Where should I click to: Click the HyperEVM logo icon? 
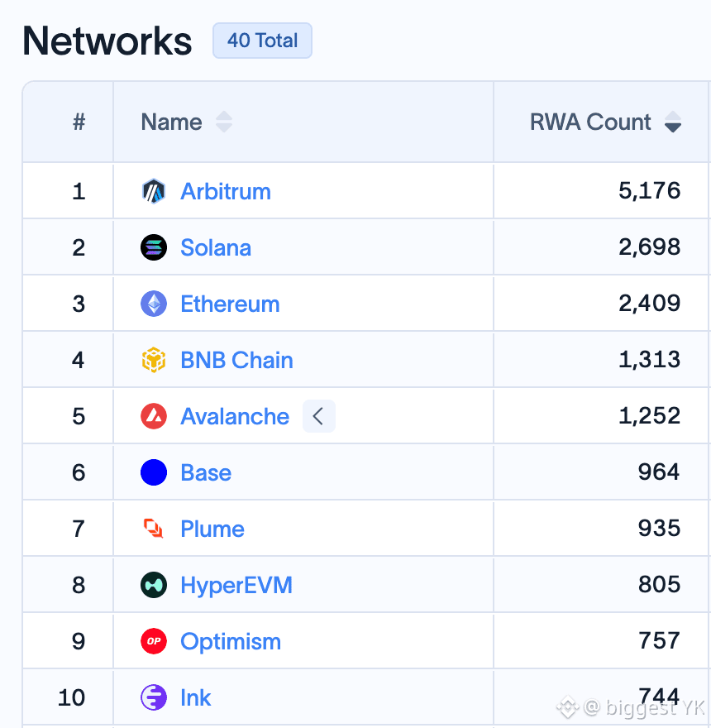click(154, 585)
